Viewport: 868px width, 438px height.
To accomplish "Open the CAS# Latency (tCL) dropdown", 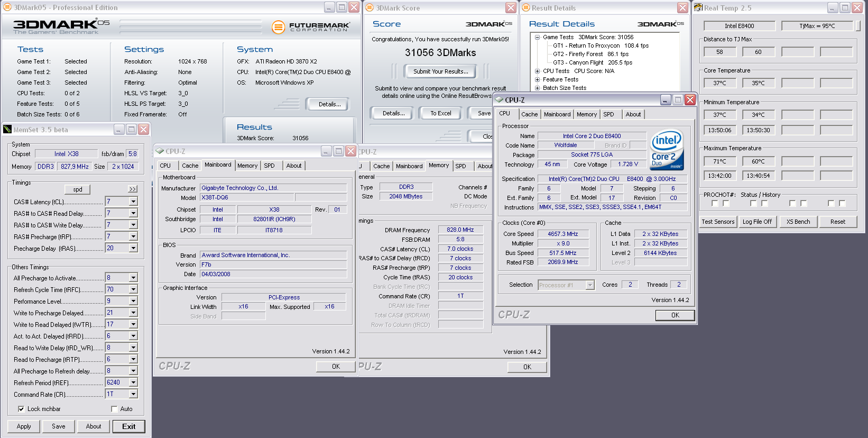I will coord(133,202).
